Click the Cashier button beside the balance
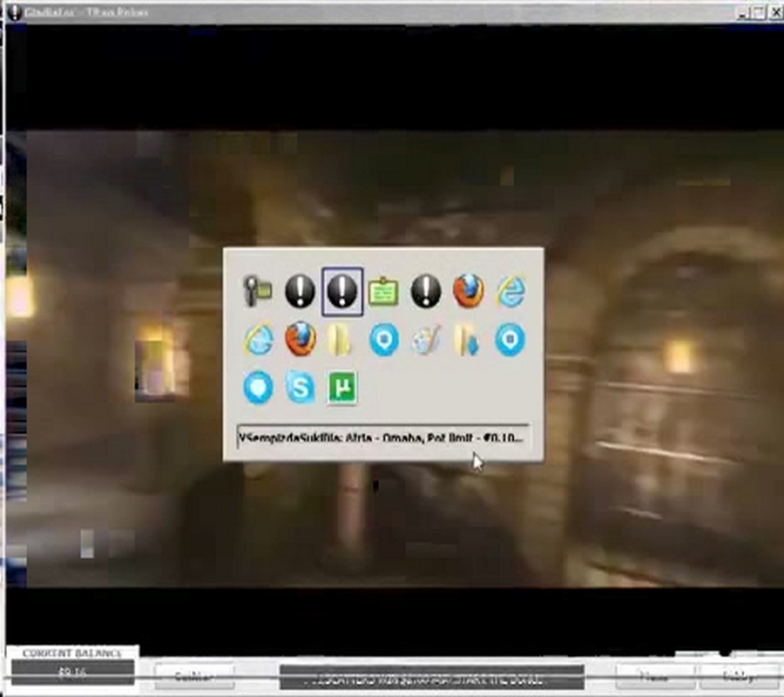The image size is (784, 697). tap(194, 676)
